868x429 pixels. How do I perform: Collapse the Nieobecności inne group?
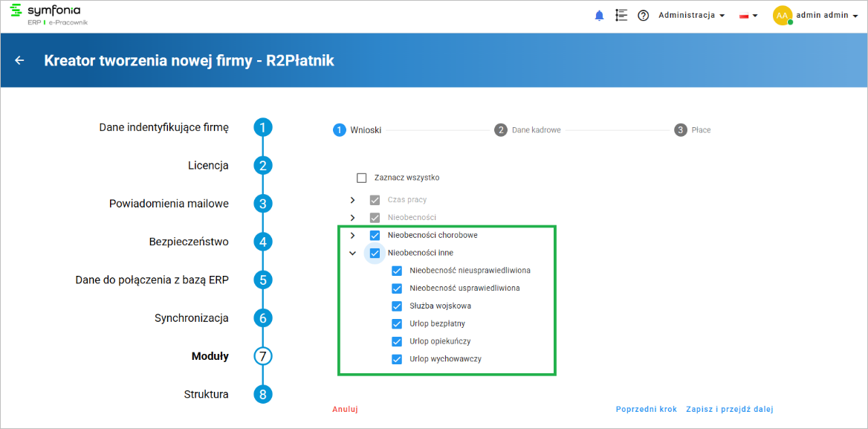click(352, 253)
